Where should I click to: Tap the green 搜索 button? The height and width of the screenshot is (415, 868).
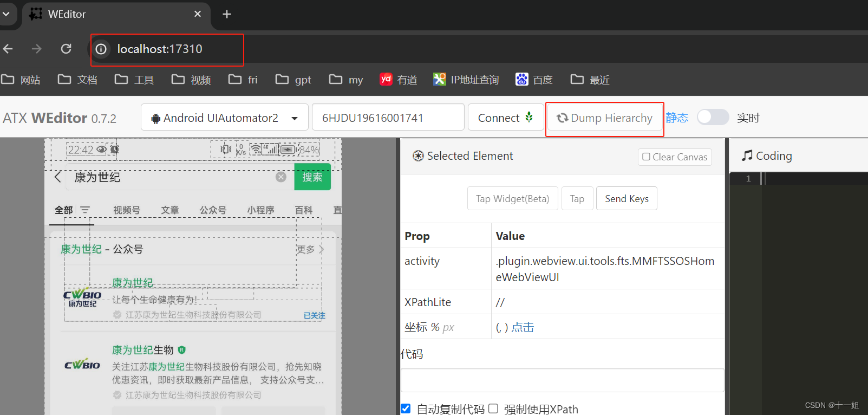tap(312, 177)
